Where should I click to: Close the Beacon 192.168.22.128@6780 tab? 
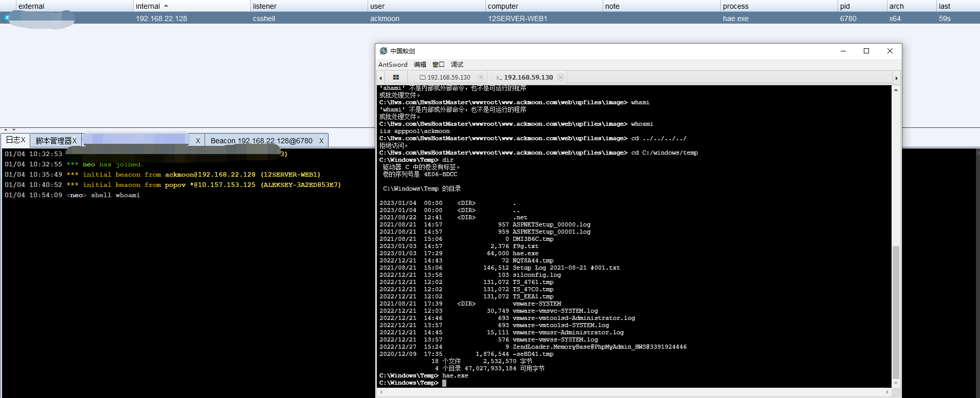(321, 141)
